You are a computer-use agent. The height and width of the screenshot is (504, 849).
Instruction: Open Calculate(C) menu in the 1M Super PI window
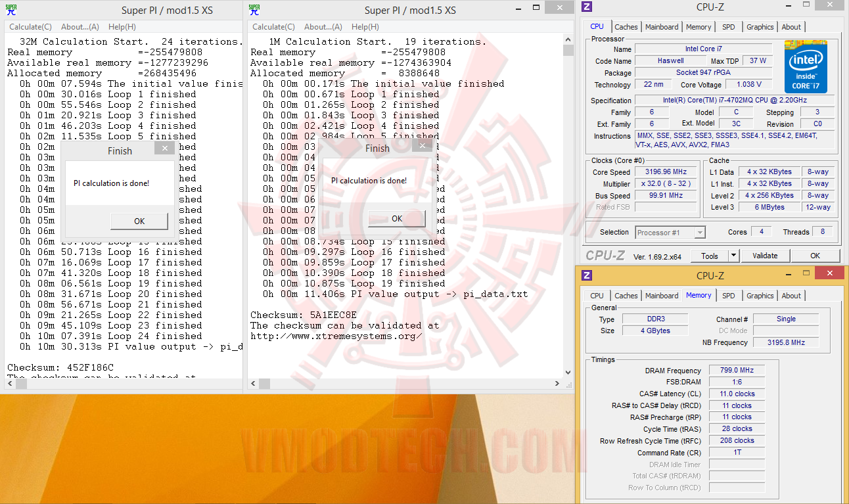pyautogui.click(x=273, y=27)
